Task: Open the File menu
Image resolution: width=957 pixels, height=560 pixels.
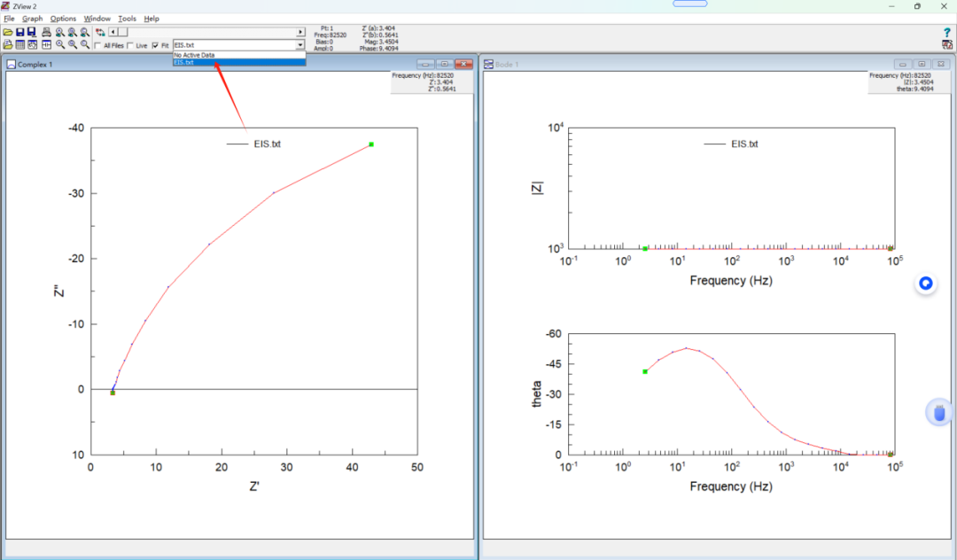Action: pyautogui.click(x=9, y=19)
